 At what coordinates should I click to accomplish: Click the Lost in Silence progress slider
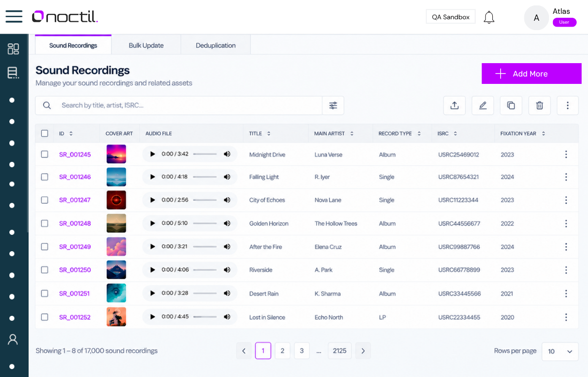click(x=205, y=317)
